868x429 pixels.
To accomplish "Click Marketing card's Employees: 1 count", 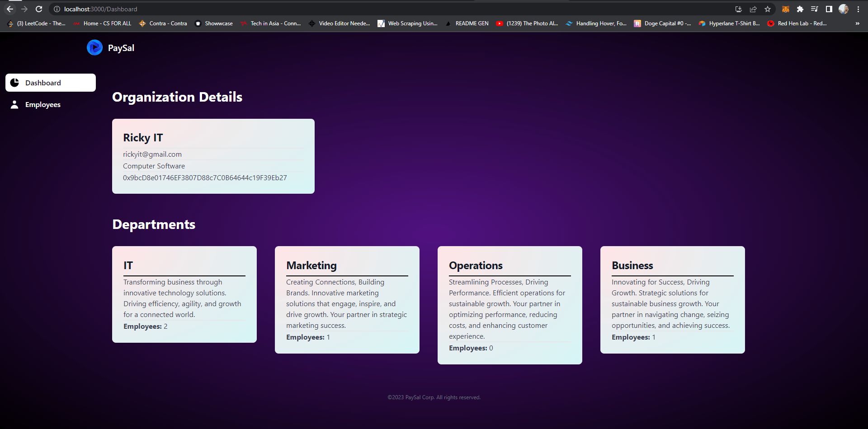I will tap(308, 337).
